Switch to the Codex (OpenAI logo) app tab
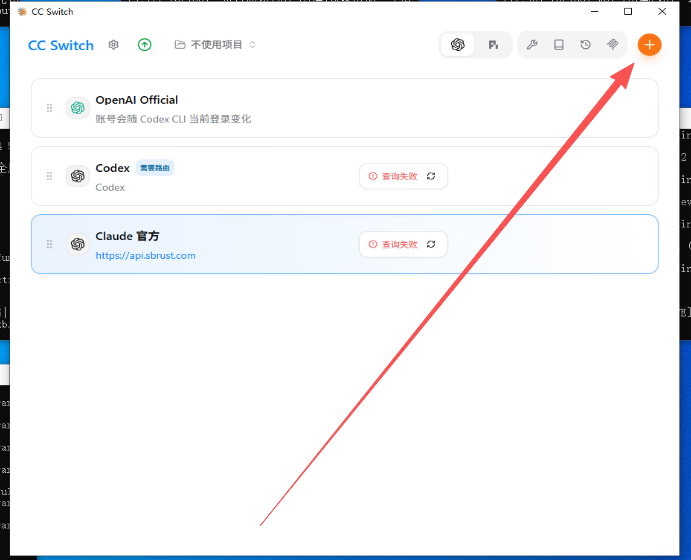Image resolution: width=691 pixels, height=560 pixels. (x=458, y=45)
